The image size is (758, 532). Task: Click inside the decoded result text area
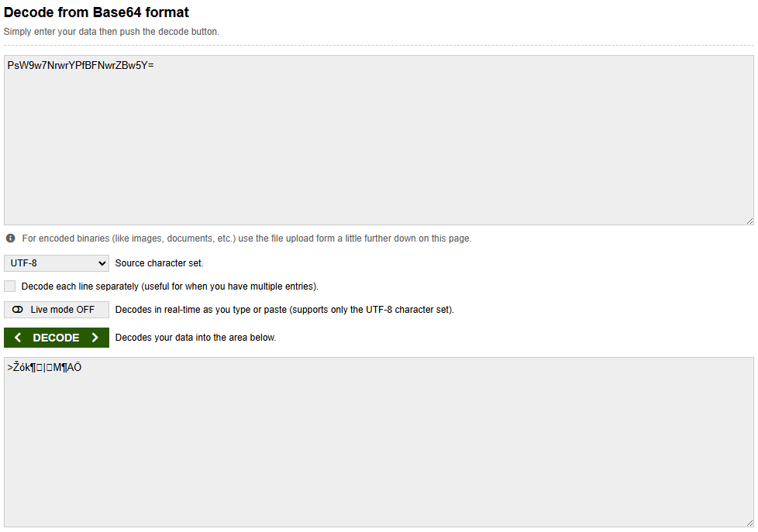(378, 449)
